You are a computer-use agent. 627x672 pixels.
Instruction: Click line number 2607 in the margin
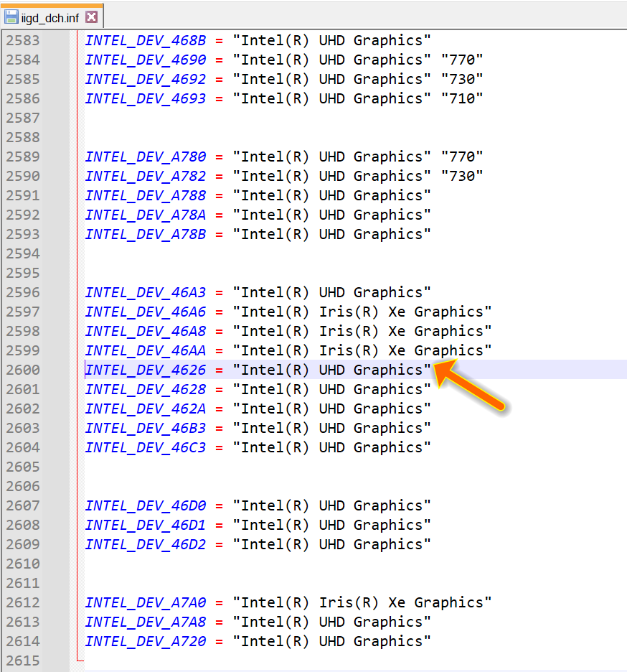tap(23, 505)
